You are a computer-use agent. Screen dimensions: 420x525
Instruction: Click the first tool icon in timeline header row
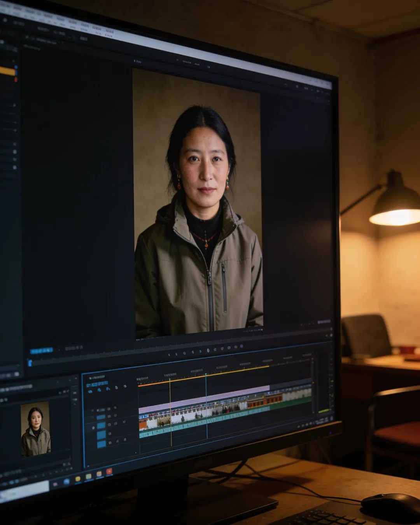point(90,392)
